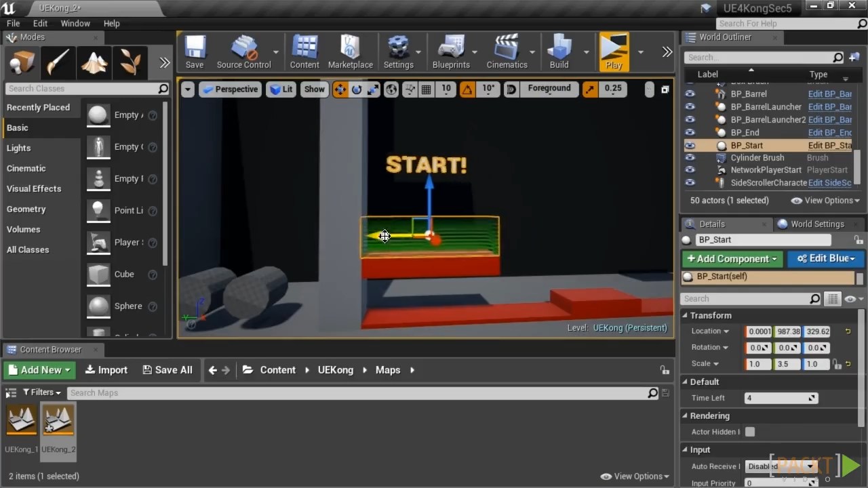Expand hidden toolbar items with double chevron
This screenshot has width=868, height=488.
667,52
